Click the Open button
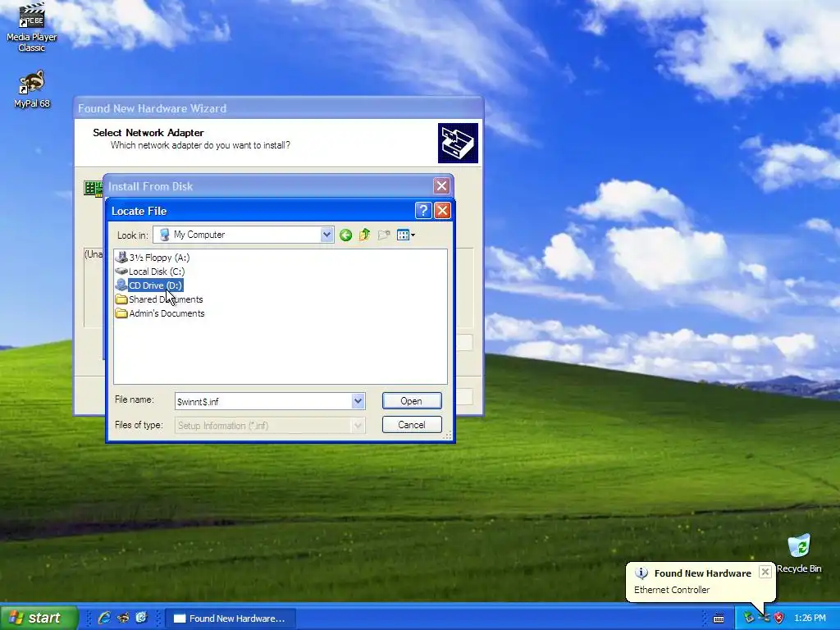Image resolution: width=840 pixels, height=630 pixels. click(x=412, y=401)
